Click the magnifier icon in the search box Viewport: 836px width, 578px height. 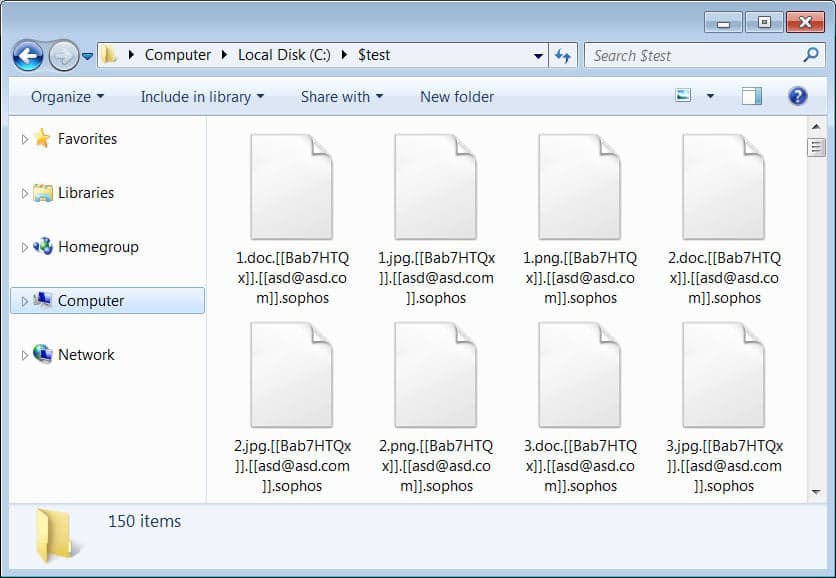pos(809,55)
